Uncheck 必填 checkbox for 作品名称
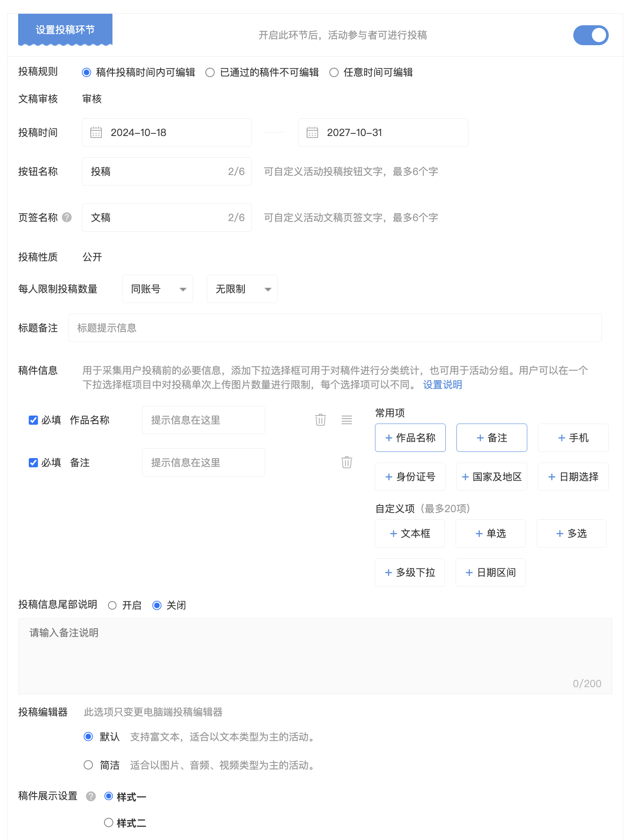The width and height of the screenshot is (626, 840). (x=33, y=420)
